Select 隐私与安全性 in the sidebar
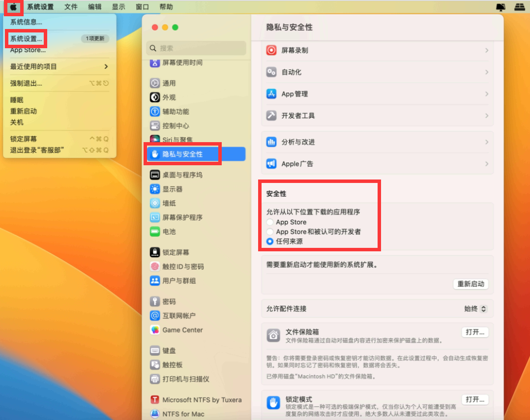This screenshot has width=530, height=420. [x=182, y=154]
